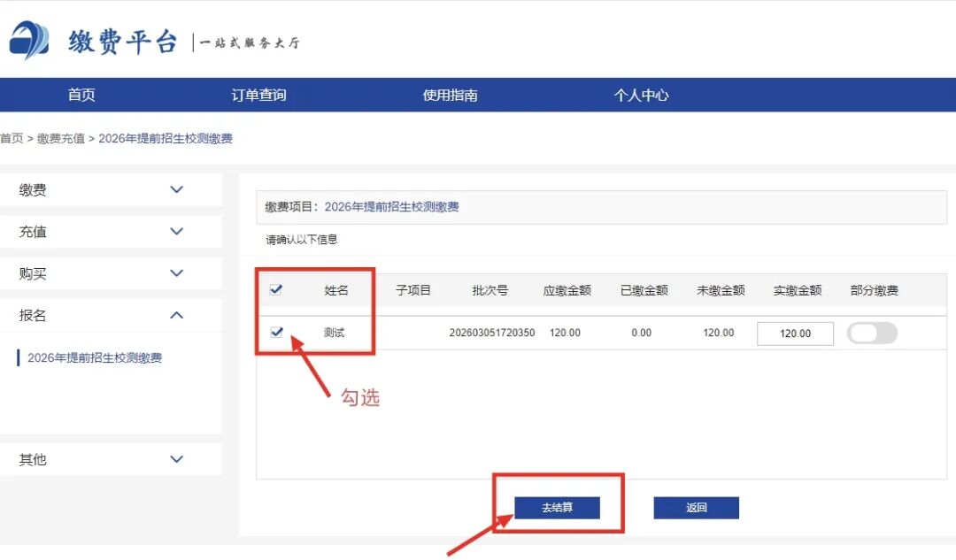Image resolution: width=956 pixels, height=560 pixels.
Task: Click the 缴费平台 logo icon
Action: point(29,40)
